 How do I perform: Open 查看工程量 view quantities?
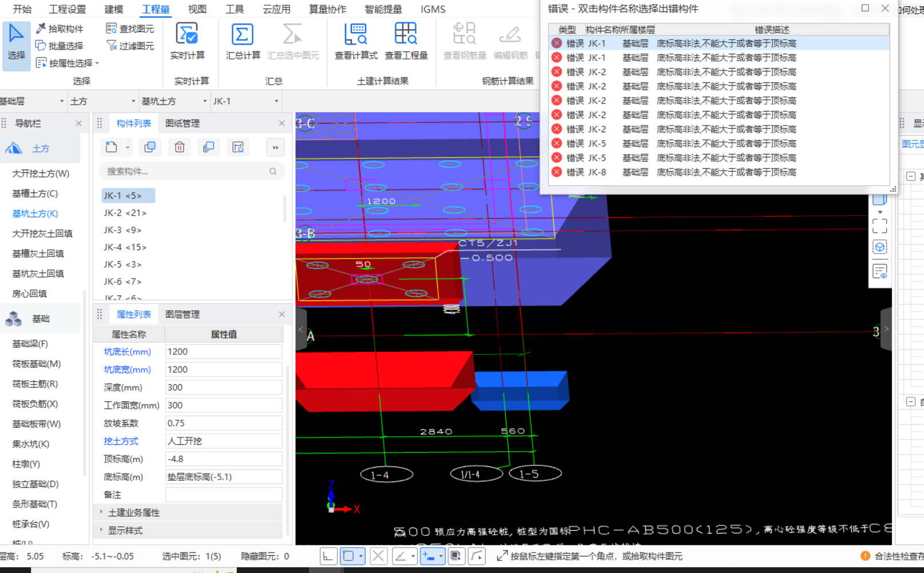pyautogui.click(x=406, y=41)
